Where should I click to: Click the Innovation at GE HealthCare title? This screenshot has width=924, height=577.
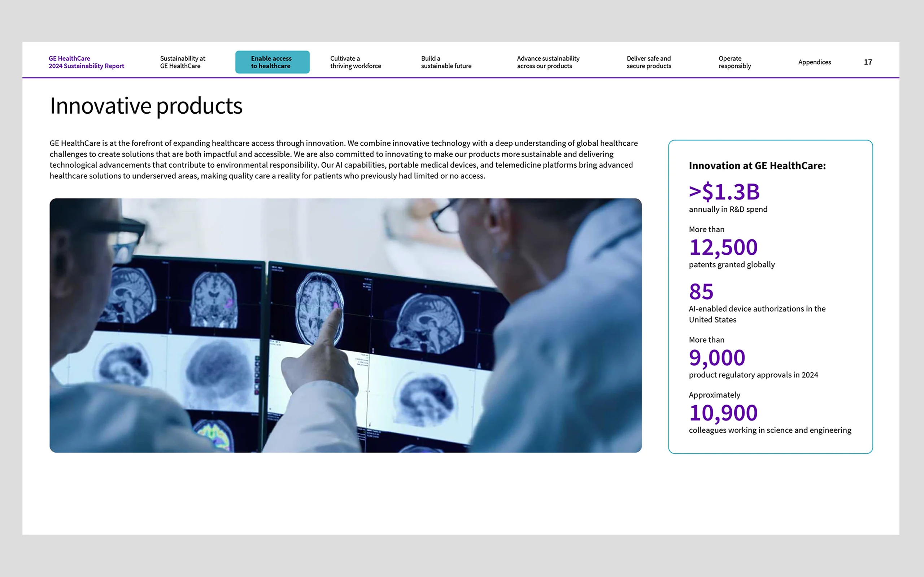(x=757, y=166)
